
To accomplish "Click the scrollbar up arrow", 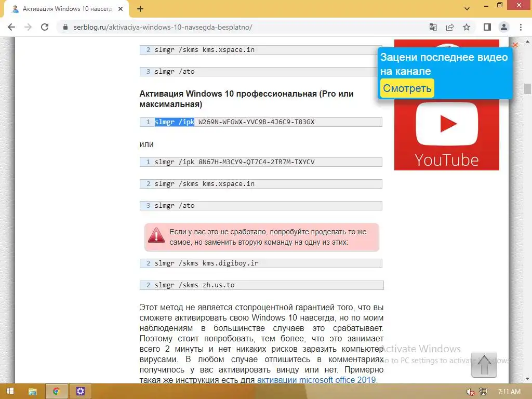I will click(x=527, y=42).
